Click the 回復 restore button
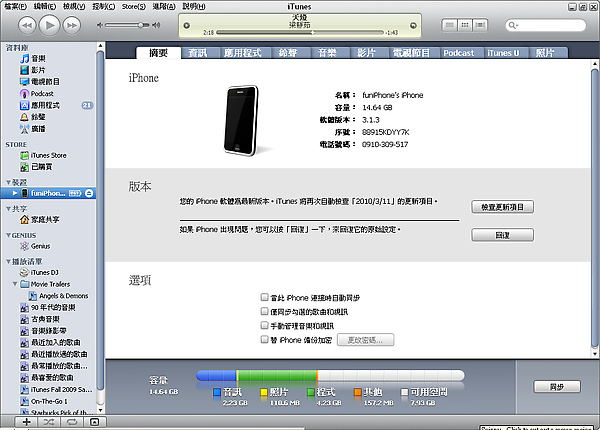Viewport: 600px width, 430px height. [502, 235]
